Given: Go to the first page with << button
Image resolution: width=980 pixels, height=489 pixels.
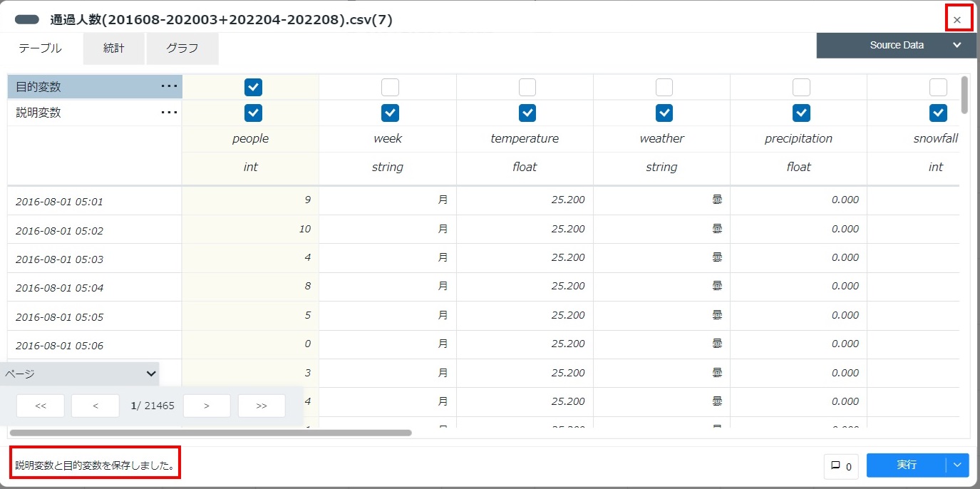Looking at the screenshot, I should pos(41,406).
